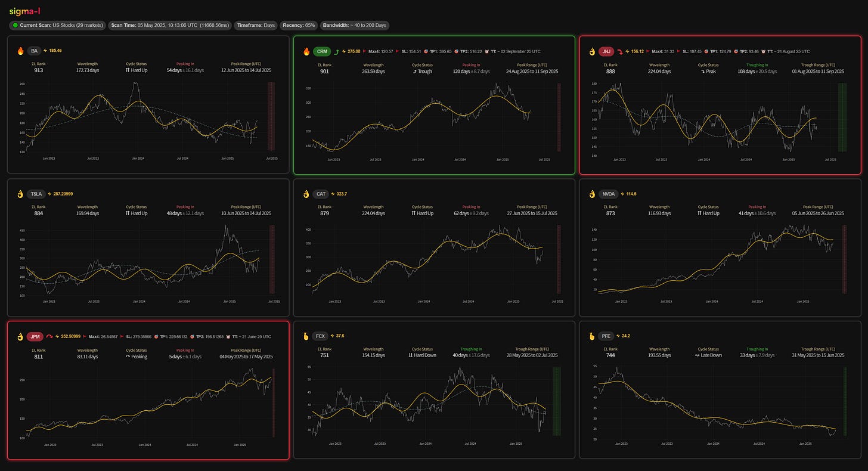Click the OK-hand icon on the JPM card
Image resolution: width=868 pixels, height=471 pixels.
click(21, 336)
